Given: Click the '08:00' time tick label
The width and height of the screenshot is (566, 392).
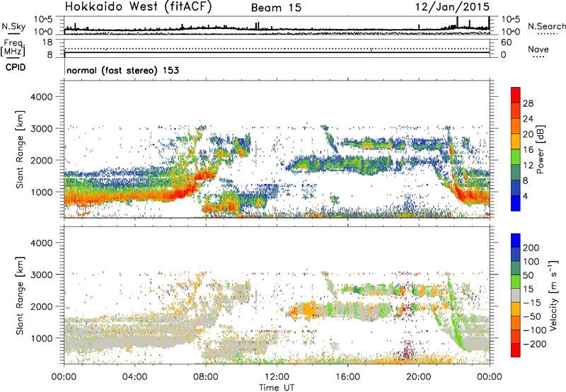Looking at the screenshot, I should 206,377.
